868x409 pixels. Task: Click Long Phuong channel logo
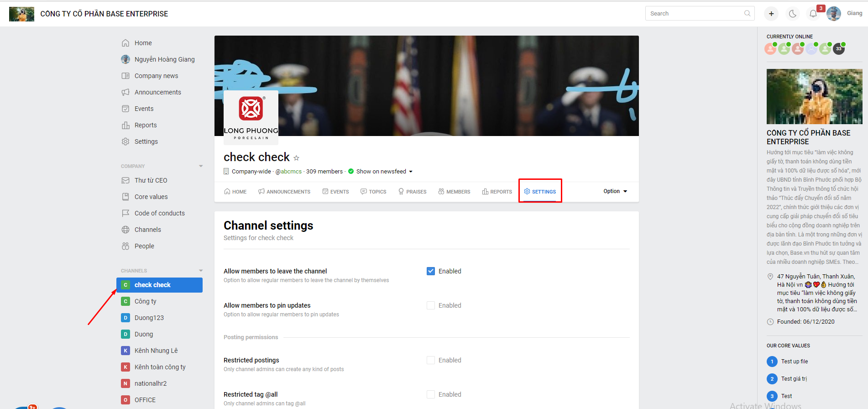pyautogui.click(x=251, y=118)
